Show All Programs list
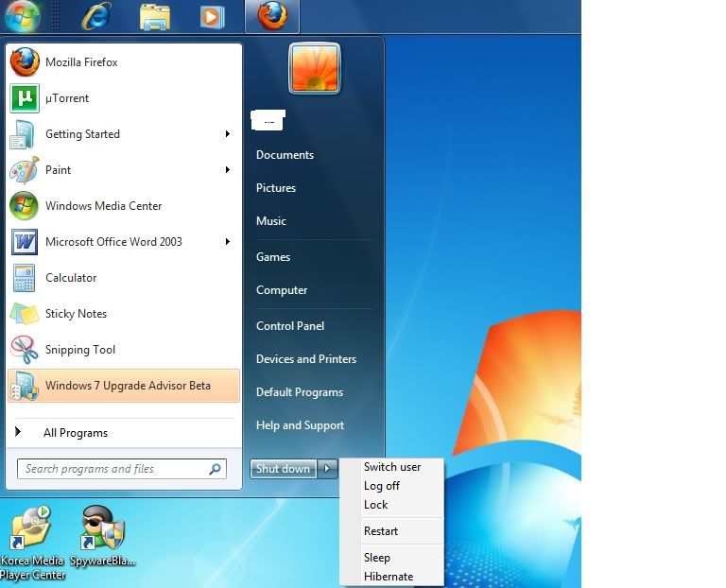This screenshot has height=588, width=726. [x=75, y=433]
